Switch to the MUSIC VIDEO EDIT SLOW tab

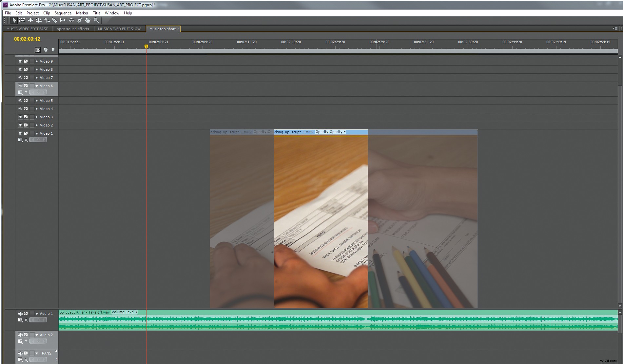tap(119, 29)
